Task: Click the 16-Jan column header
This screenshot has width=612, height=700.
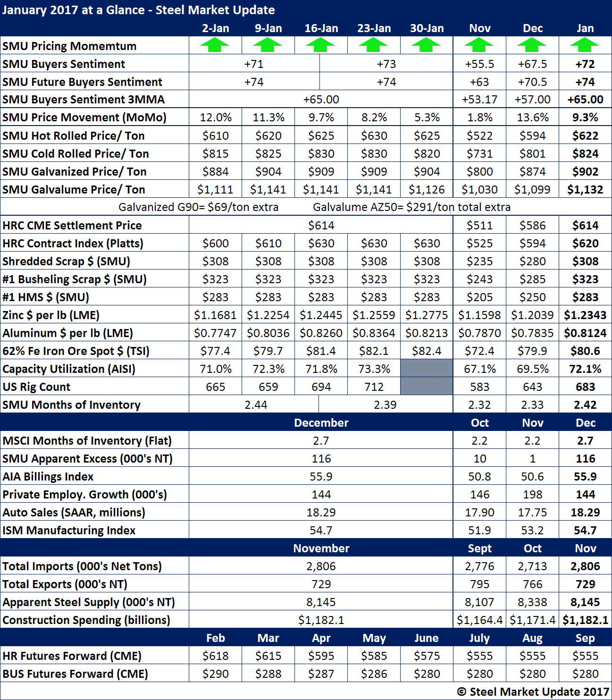Action: [321, 28]
